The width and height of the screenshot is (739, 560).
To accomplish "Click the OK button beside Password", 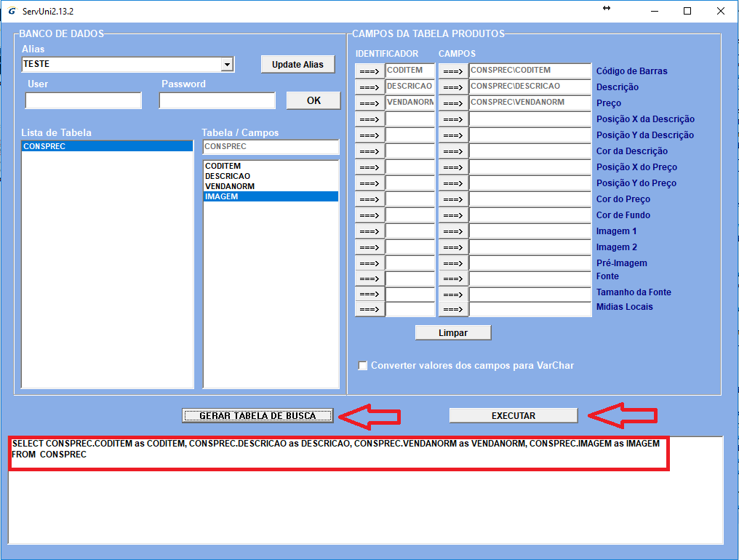I will tap(313, 100).
